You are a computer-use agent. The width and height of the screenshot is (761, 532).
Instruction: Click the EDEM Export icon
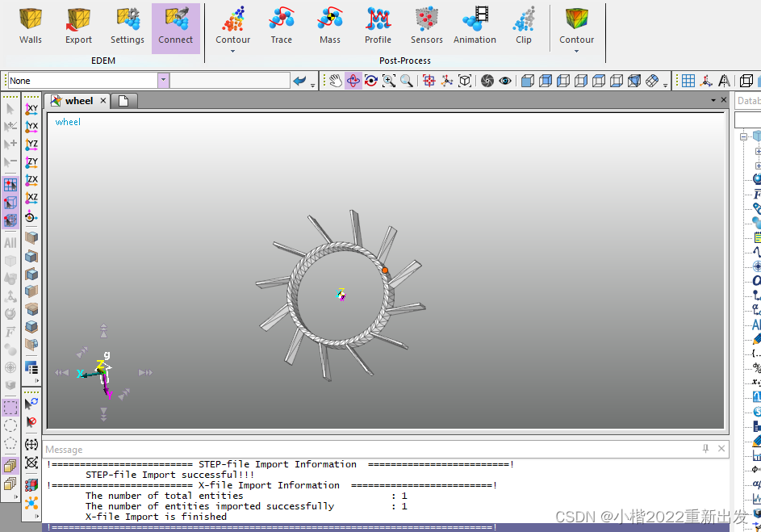click(78, 26)
